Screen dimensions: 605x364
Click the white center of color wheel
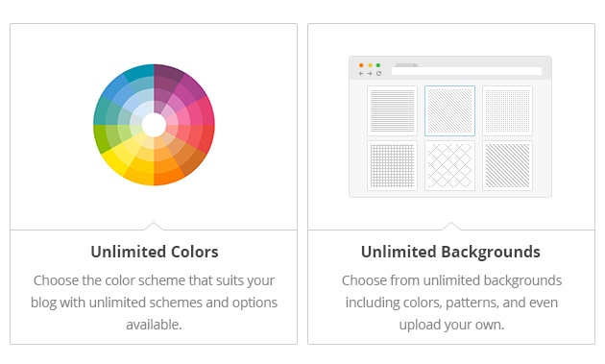[x=154, y=125]
